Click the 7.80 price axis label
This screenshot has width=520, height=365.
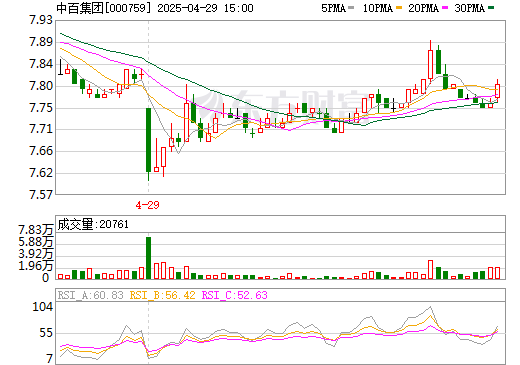41,86
